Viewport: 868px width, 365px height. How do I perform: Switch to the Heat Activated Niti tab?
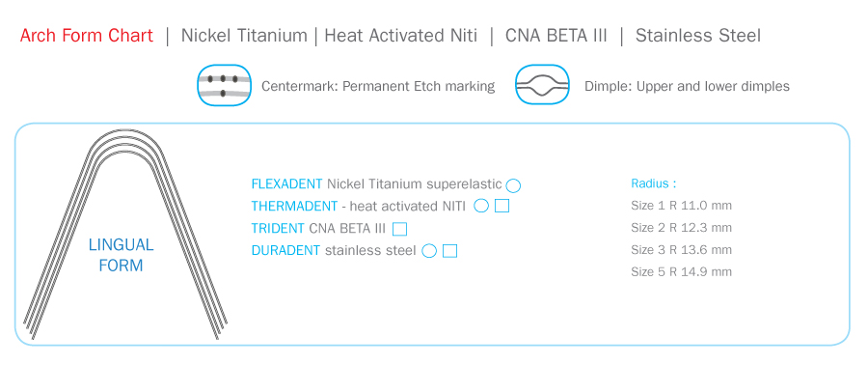[x=401, y=36]
